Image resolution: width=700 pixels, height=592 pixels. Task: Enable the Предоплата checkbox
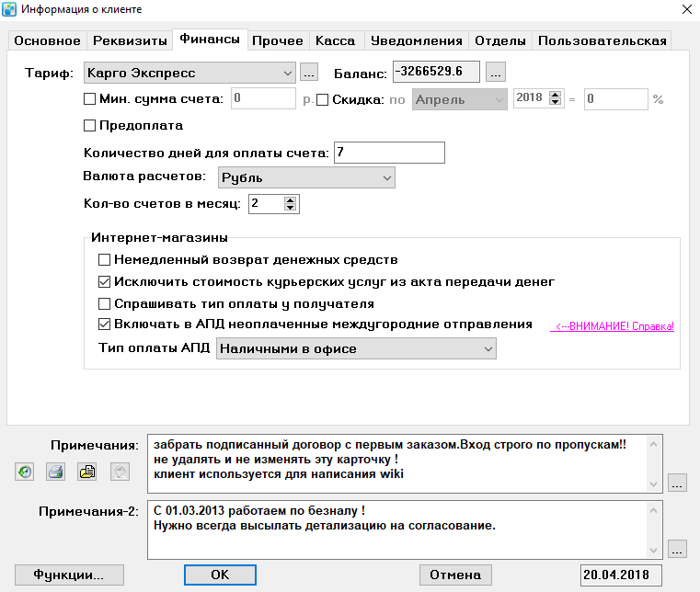[90, 126]
